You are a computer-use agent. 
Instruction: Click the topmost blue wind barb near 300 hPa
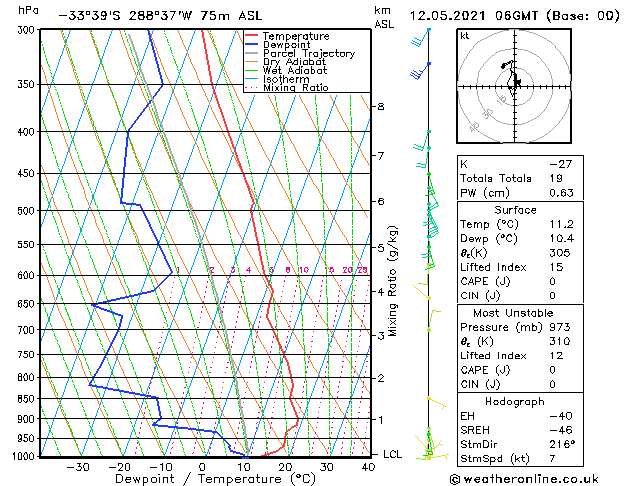click(x=420, y=38)
